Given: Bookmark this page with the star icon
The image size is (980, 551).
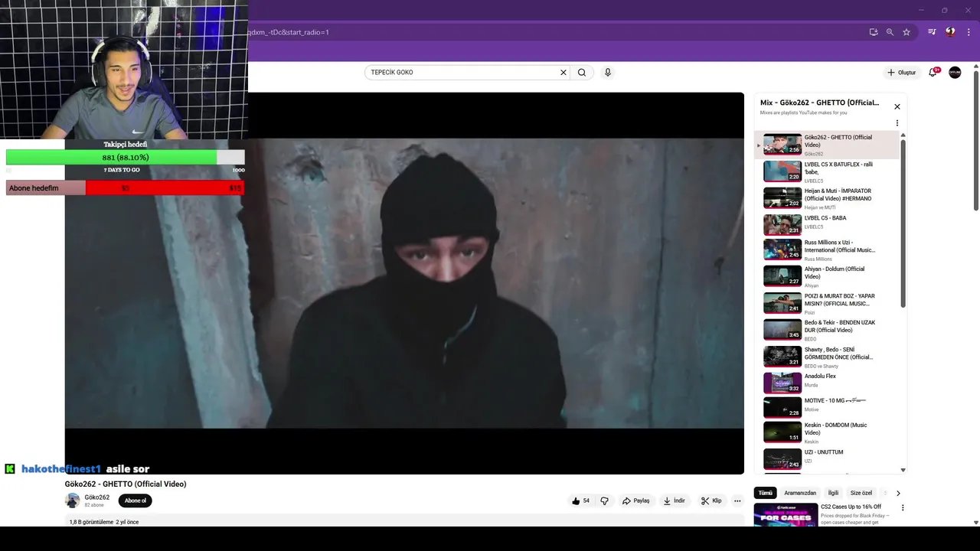Looking at the screenshot, I should 906,32.
